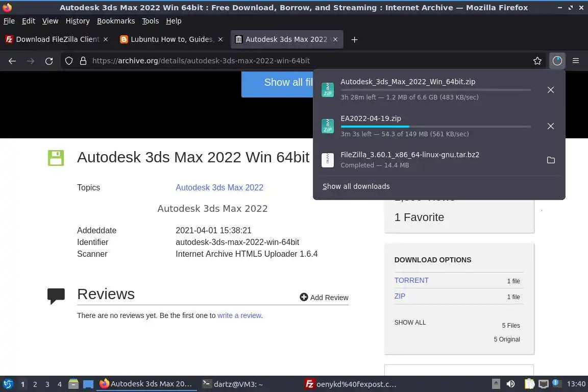
Task: Open the Bookmarks menu
Action: pyautogui.click(x=116, y=21)
